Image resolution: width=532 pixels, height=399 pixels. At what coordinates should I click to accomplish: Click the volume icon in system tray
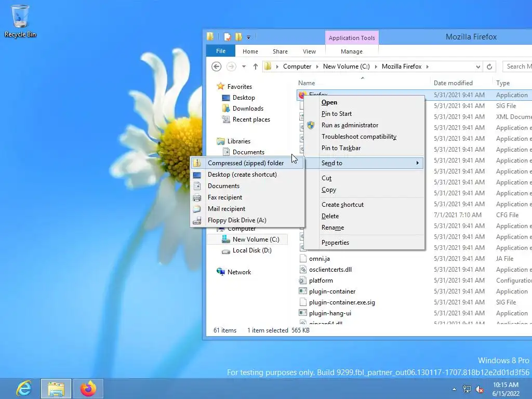[x=480, y=389]
